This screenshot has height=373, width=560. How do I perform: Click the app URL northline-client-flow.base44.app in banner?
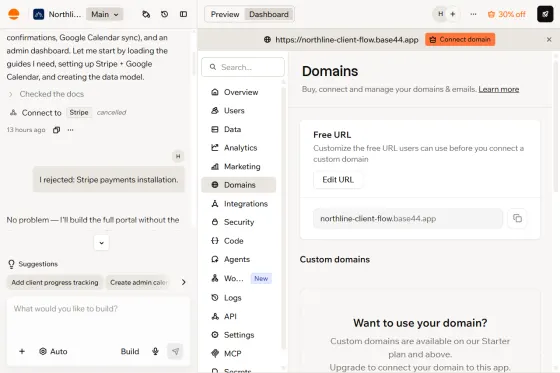click(346, 40)
